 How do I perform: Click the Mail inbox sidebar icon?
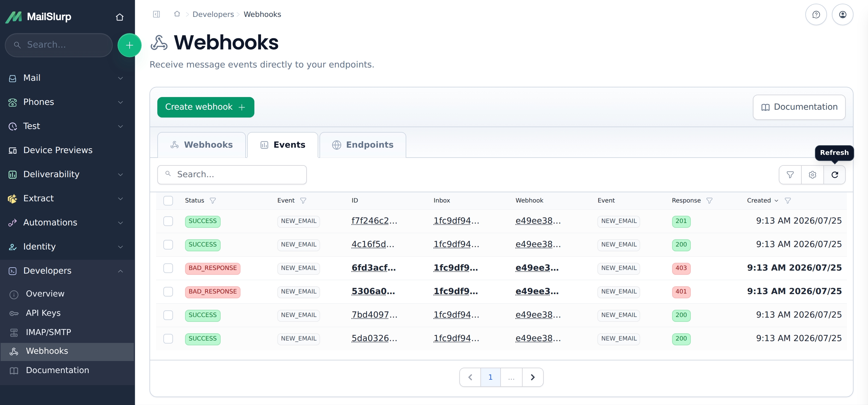[x=12, y=78]
